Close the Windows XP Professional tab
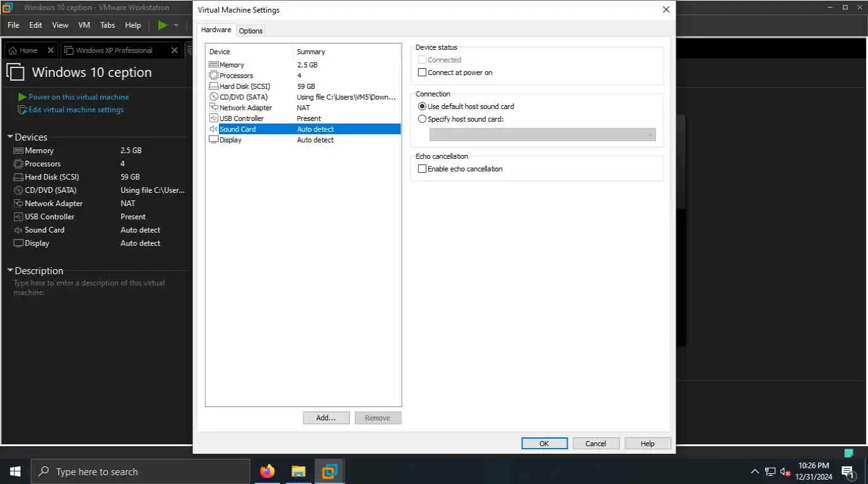The image size is (868, 484). [x=175, y=50]
